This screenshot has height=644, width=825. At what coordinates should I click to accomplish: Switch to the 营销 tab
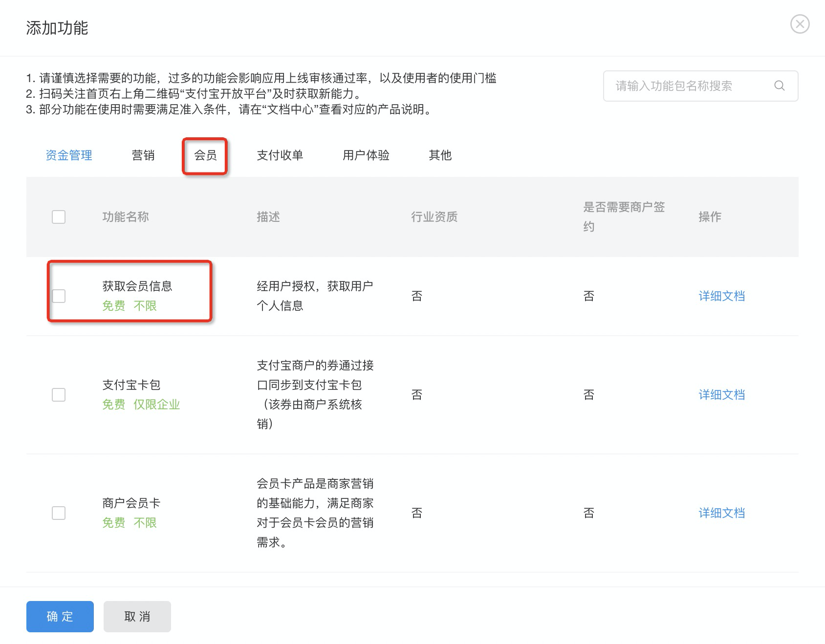pos(143,155)
